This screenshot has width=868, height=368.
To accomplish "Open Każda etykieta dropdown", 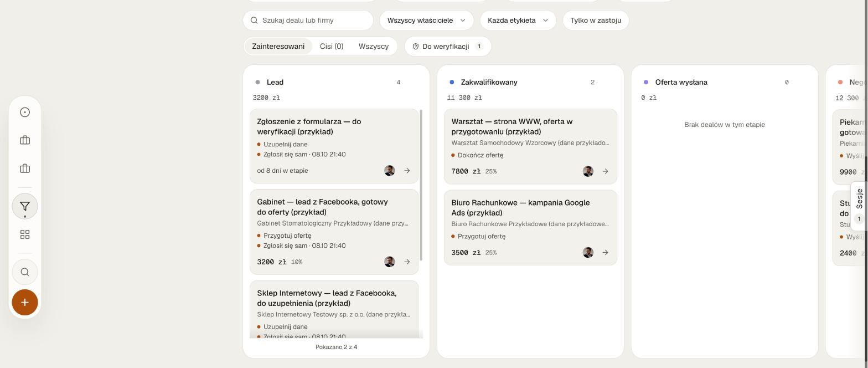I will pyautogui.click(x=518, y=21).
